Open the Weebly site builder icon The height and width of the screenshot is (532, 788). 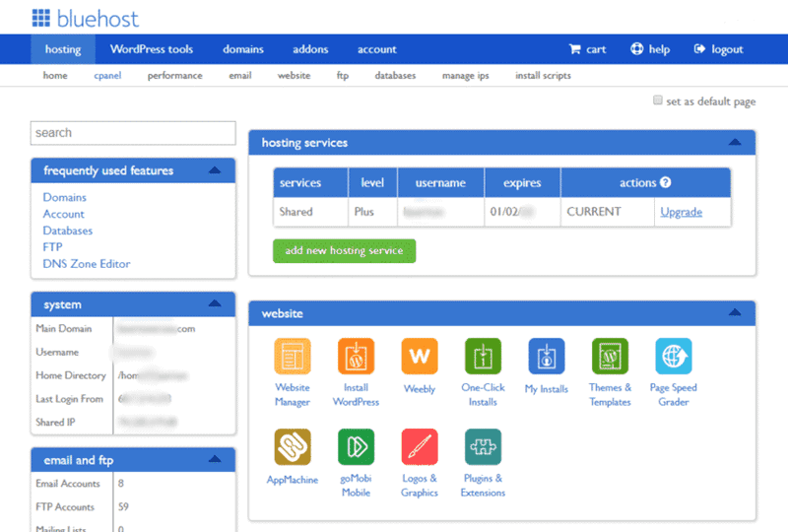pyautogui.click(x=420, y=356)
